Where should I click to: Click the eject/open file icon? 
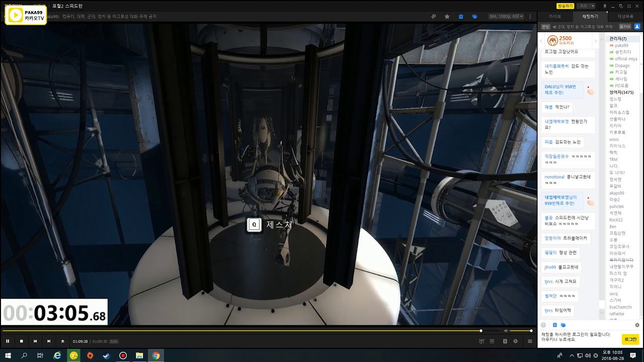tap(62, 341)
